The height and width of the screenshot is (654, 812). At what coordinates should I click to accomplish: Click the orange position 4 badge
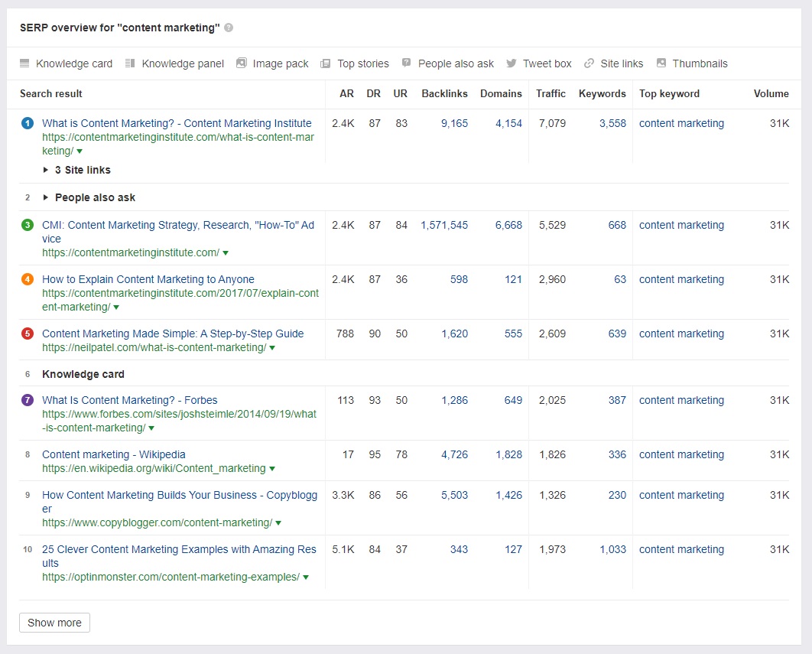click(x=28, y=279)
